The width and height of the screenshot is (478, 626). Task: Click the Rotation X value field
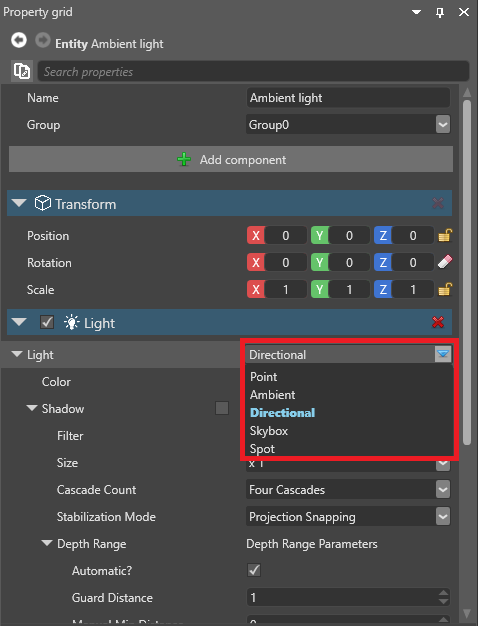286,262
